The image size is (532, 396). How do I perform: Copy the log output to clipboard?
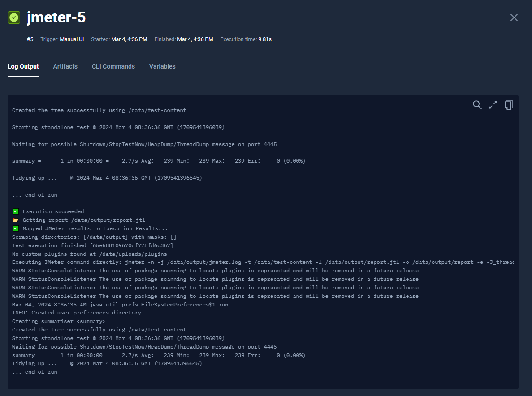click(508, 105)
